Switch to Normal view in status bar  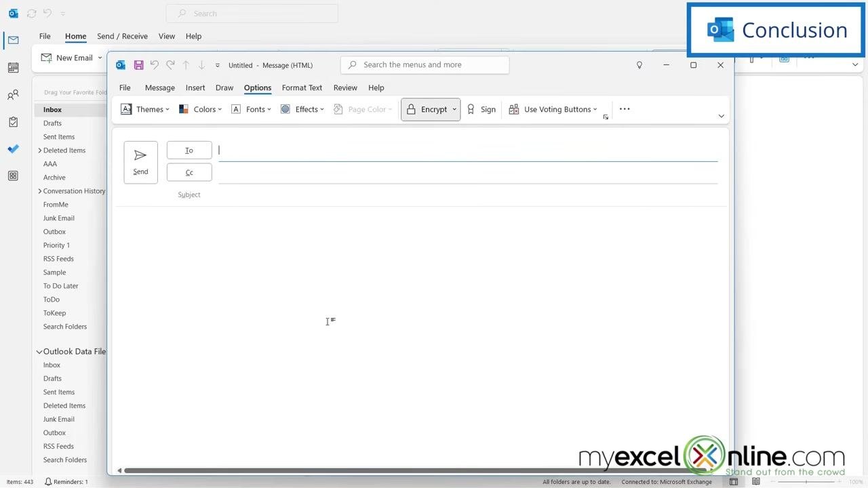[x=734, y=482]
